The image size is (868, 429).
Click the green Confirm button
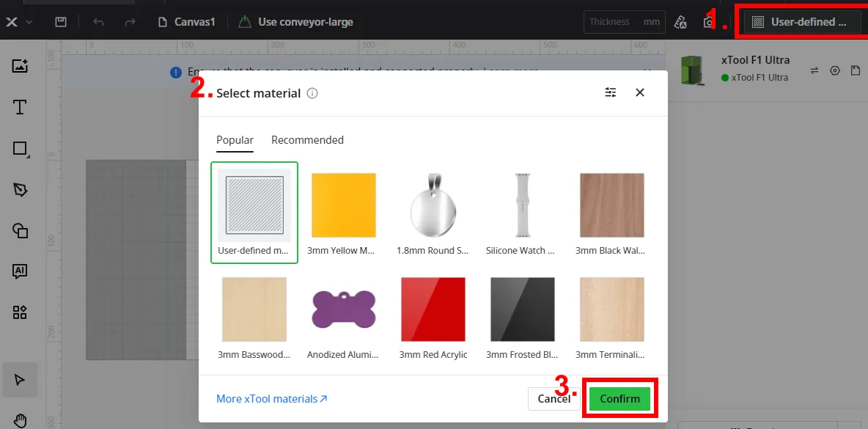point(619,398)
